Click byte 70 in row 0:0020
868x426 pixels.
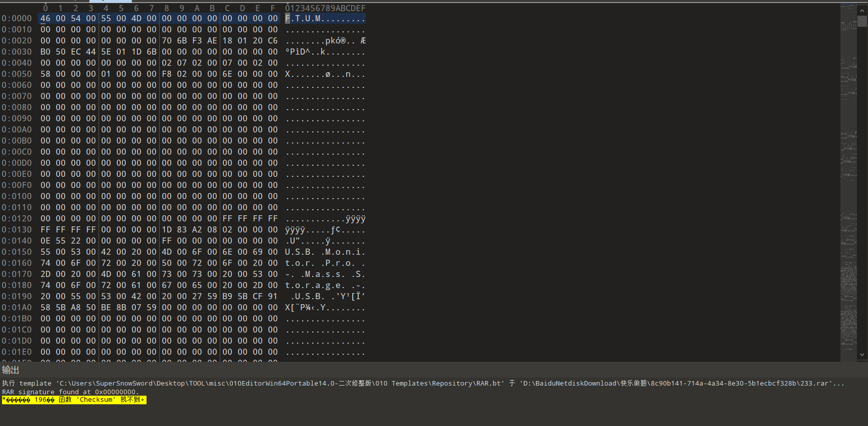167,40
